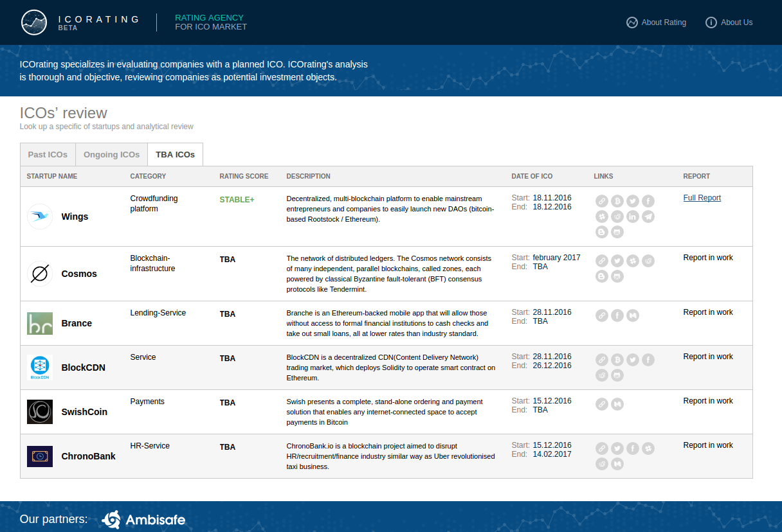782x532 pixels.
Task: Open the BlockCDN GitHub icon
Action: (617, 375)
